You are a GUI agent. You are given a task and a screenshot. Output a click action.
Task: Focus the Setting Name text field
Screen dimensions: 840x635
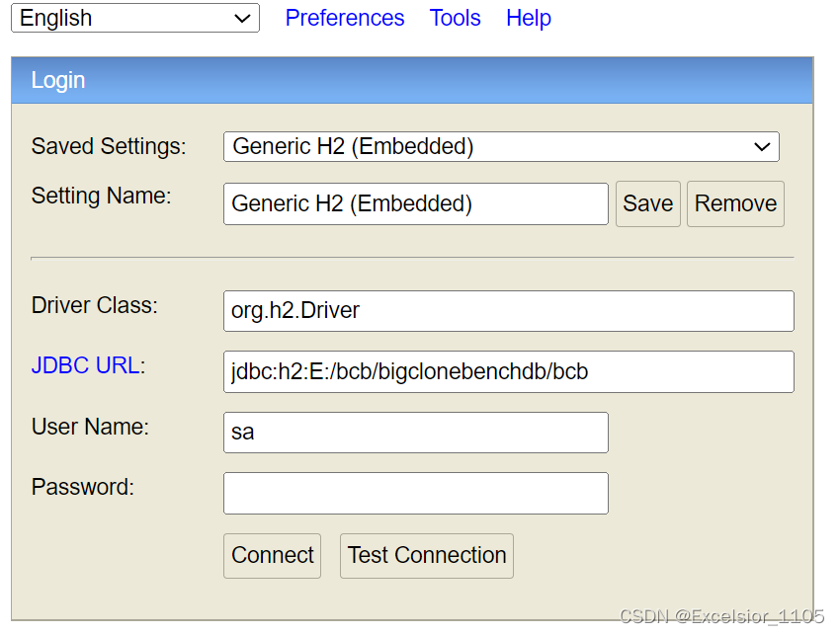point(416,204)
